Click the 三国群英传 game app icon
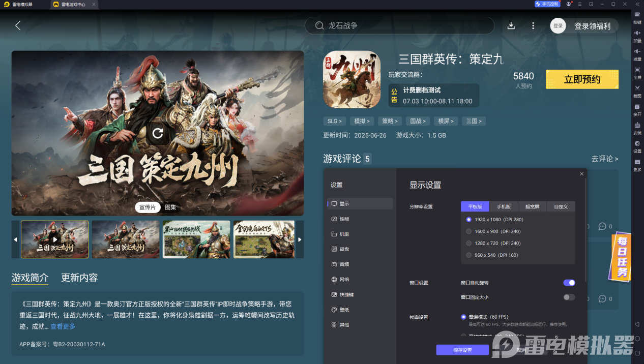644x364 pixels. tap(352, 79)
